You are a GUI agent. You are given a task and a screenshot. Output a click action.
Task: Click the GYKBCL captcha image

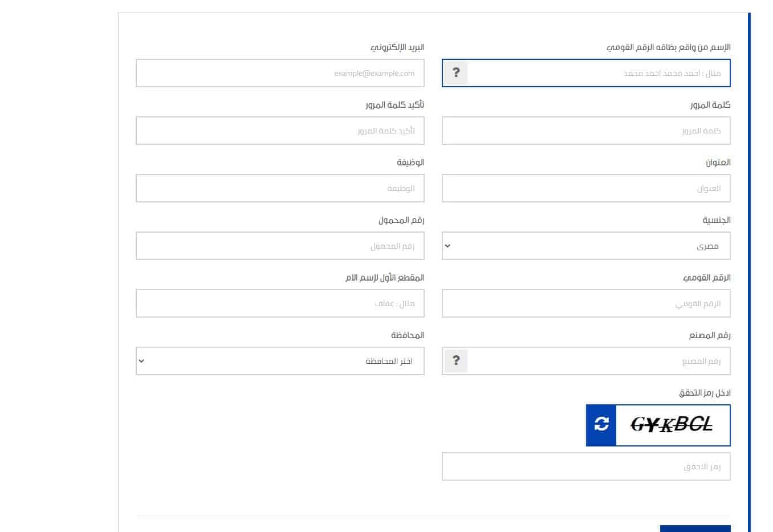[673, 425]
